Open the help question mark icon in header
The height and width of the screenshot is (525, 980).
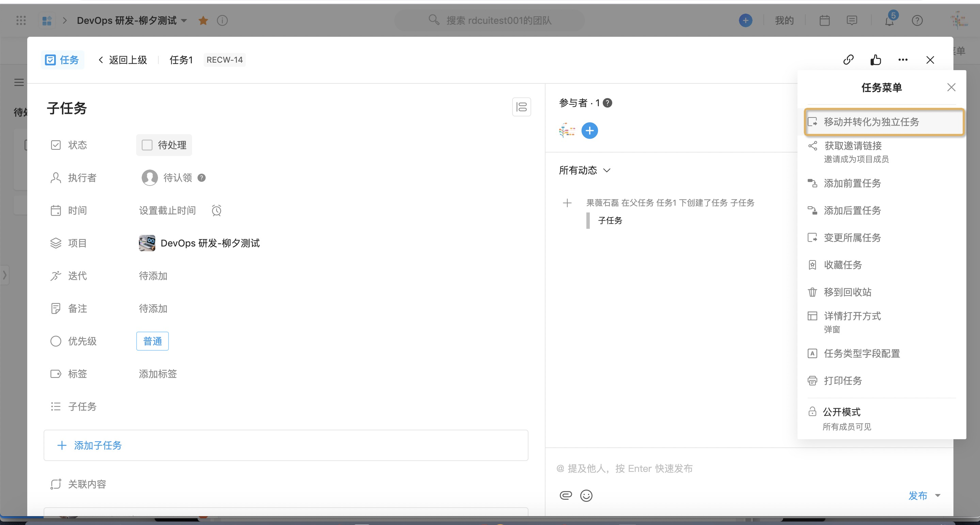(917, 20)
